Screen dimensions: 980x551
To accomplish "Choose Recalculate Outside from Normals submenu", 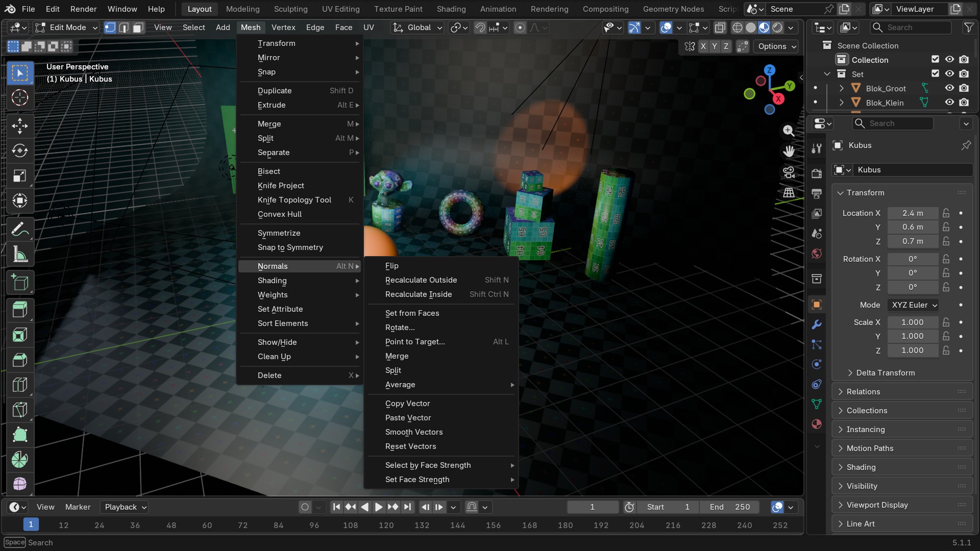I will tap(441, 280).
